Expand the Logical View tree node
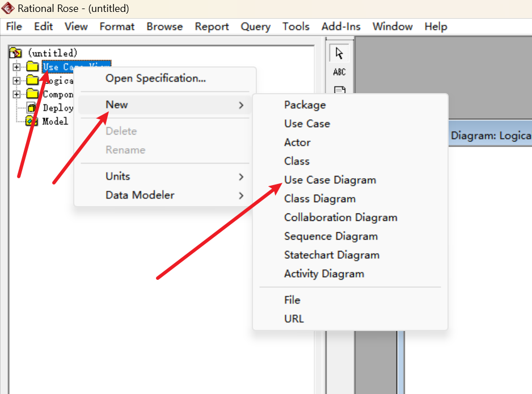Screen dimensions: 532x394 (16, 81)
